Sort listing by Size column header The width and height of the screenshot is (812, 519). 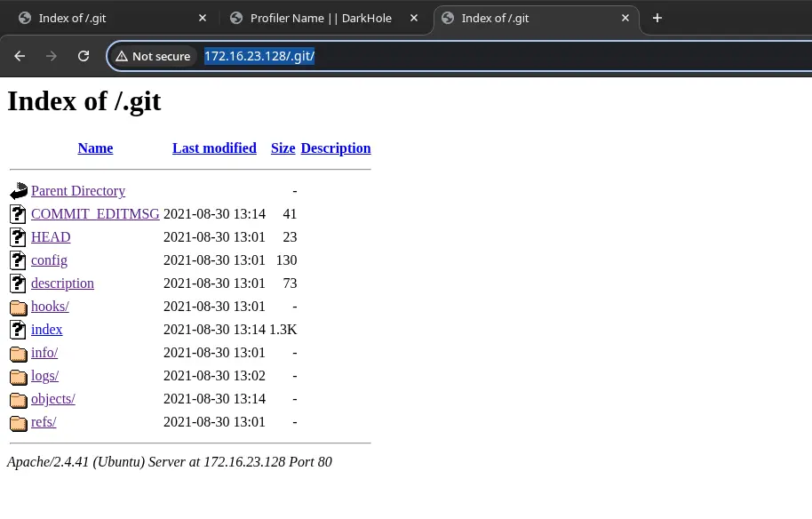(283, 148)
